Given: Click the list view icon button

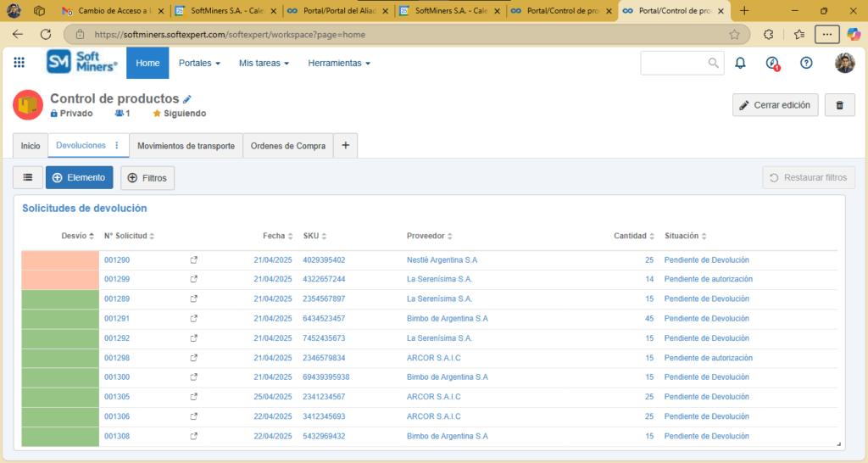Looking at the screenshot, I should point(28,177).
